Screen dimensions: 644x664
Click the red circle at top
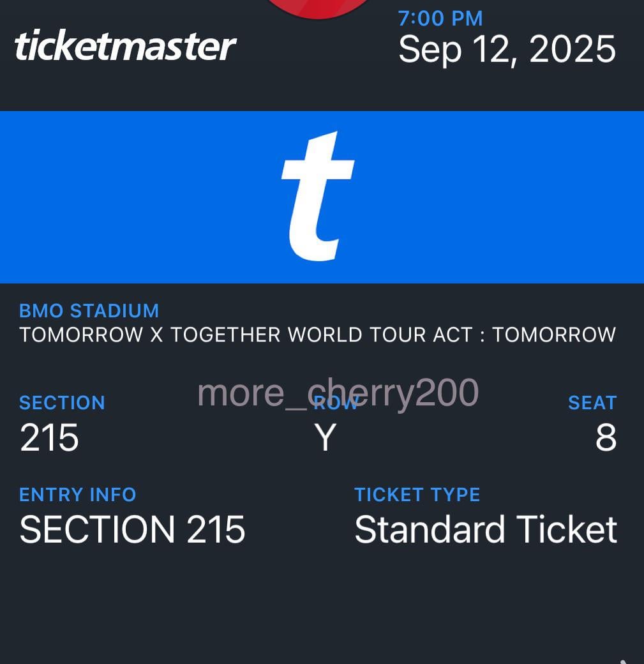[317, 8]
